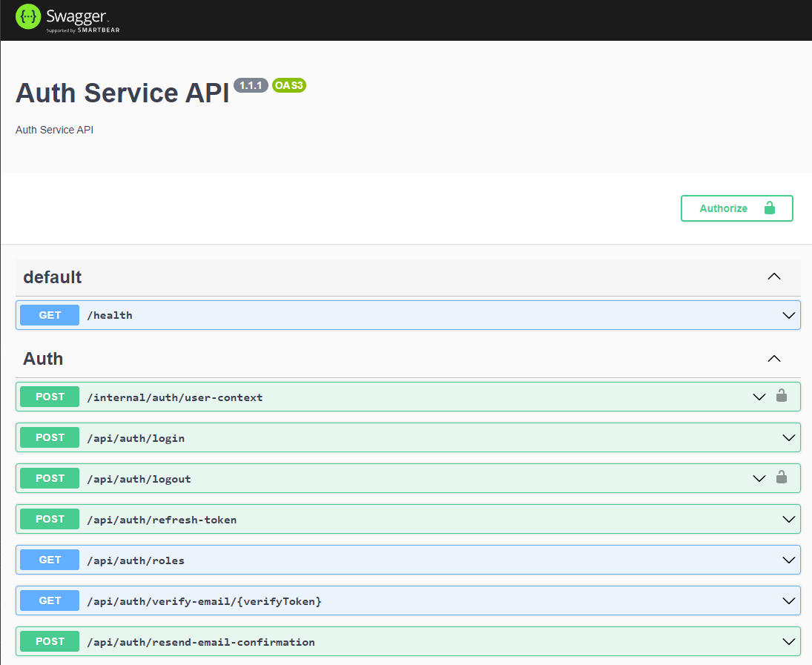The width and height of the screenshot is (812, 665).
Task: Click lock icon on user-context endpoint
Action: click(x=781, y=396)
